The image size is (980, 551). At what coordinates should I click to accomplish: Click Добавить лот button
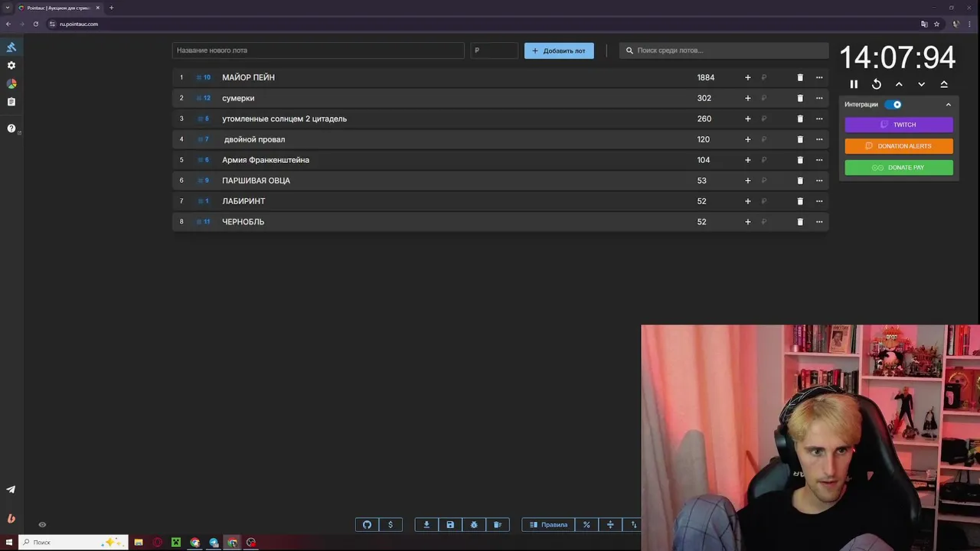coord(559,51)
